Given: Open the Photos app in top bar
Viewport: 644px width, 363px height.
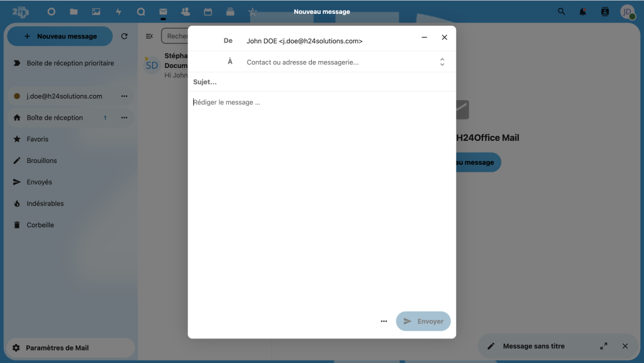Looking at the screenshot, I should pyautogui.click(x=96, y=11).
